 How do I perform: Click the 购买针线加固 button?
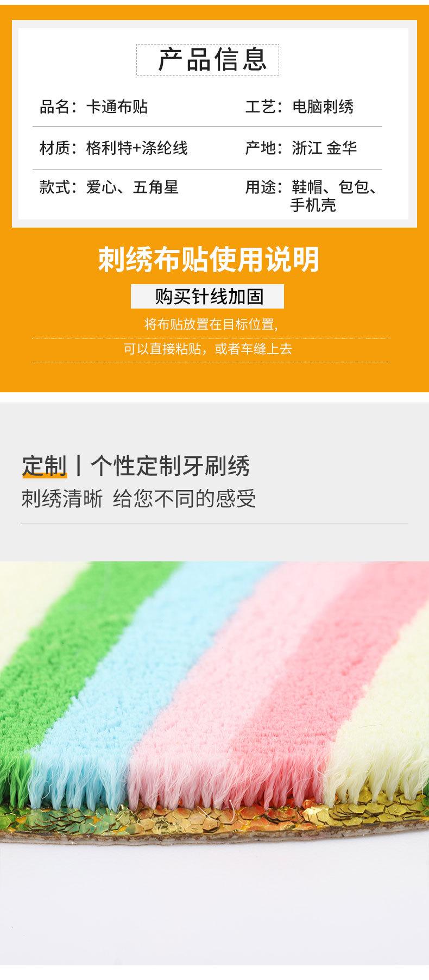tap(207, 296)
